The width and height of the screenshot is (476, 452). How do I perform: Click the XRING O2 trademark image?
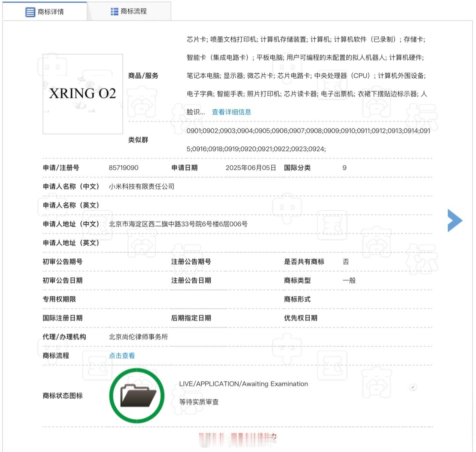83,94
